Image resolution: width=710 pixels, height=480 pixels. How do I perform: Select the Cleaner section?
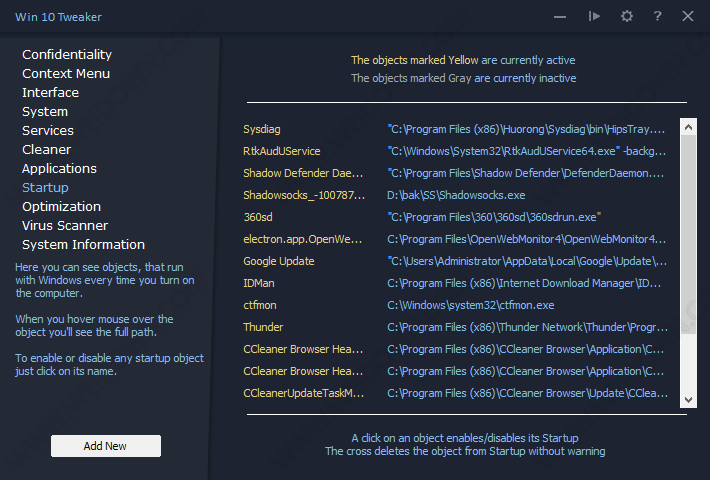tap(47, 149)
